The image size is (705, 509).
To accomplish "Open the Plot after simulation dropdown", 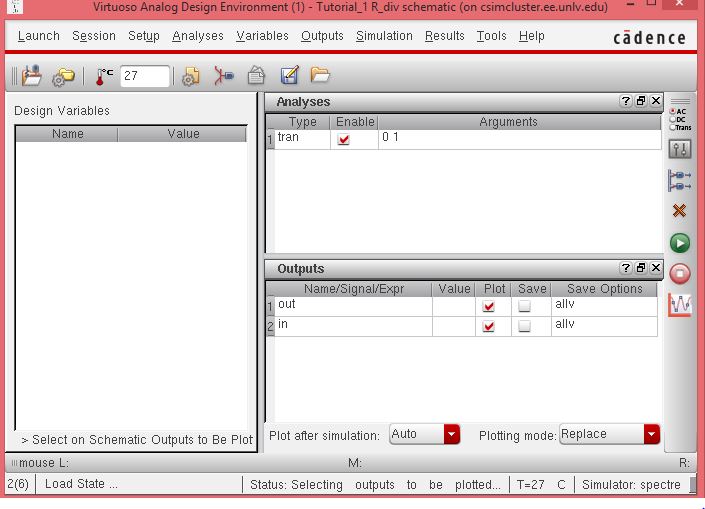I will pyautogui.click(x=451, y=435).
